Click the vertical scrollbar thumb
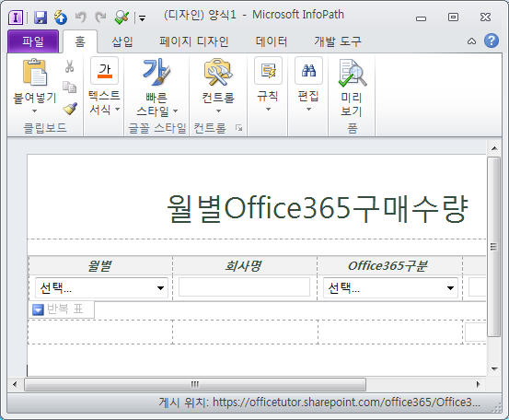This screenshot has width=509, height=420. (x=494, y=247)
